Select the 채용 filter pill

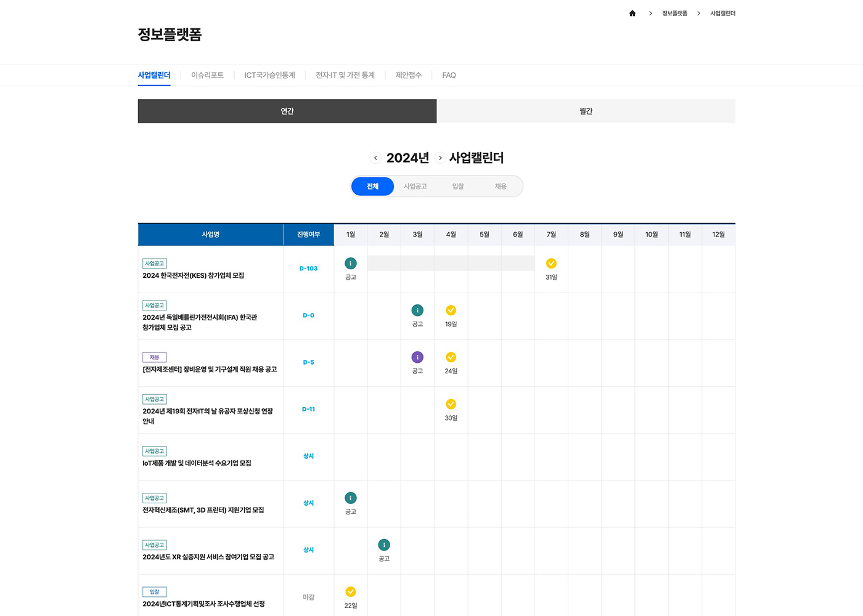click(x=501, y=186)
